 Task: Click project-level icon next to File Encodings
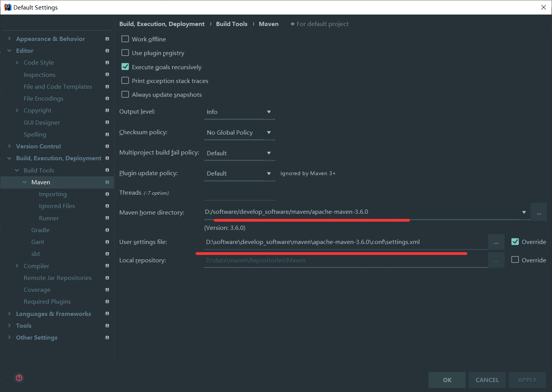click(x=107, y=99)
